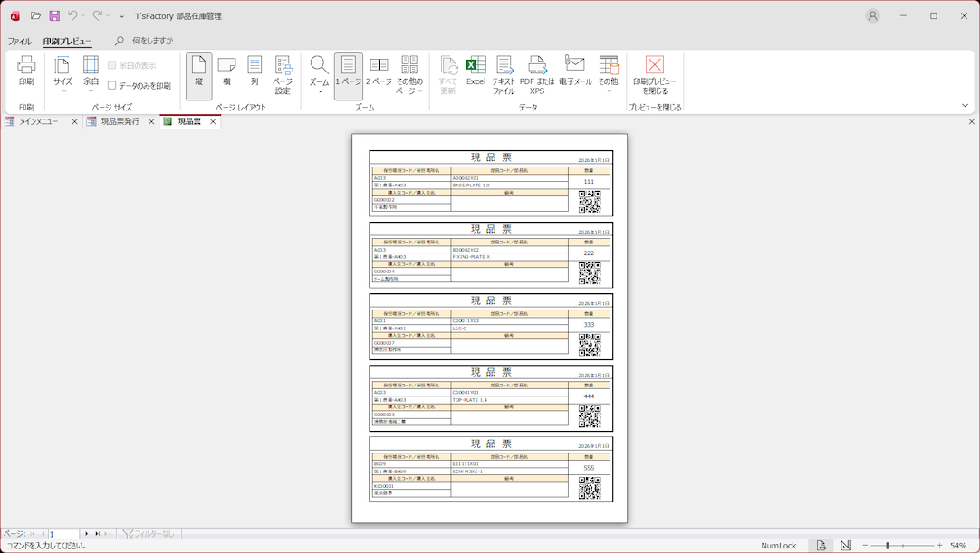The image size is (980, 553).
Task: Export report to Excel
Action: pos(476,72)
